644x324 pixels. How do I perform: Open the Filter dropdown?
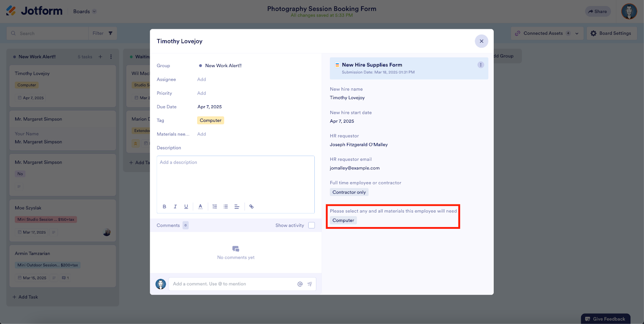tap(103, 33)
